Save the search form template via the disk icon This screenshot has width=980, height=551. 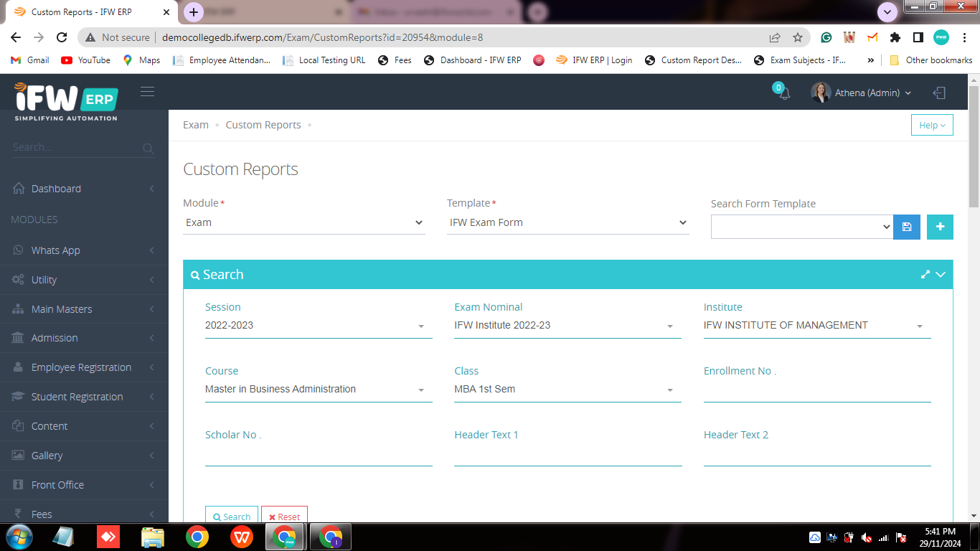coord(907,227)
